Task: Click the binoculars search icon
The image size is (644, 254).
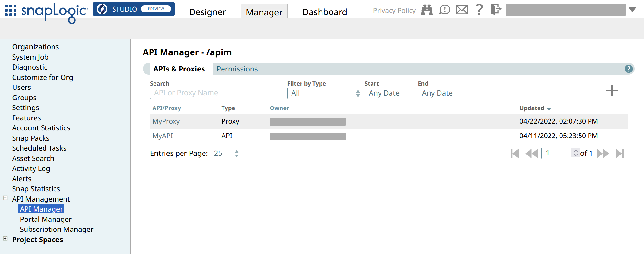Action: click(427, 10)
